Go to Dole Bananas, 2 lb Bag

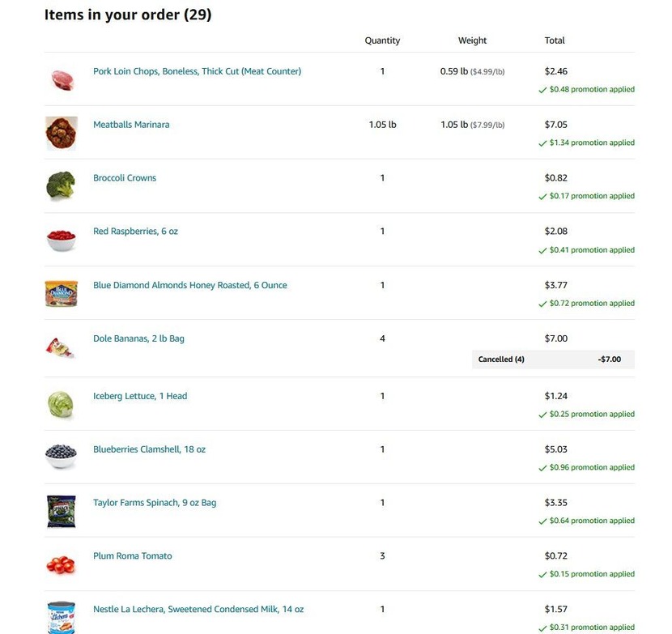(138, 338)
